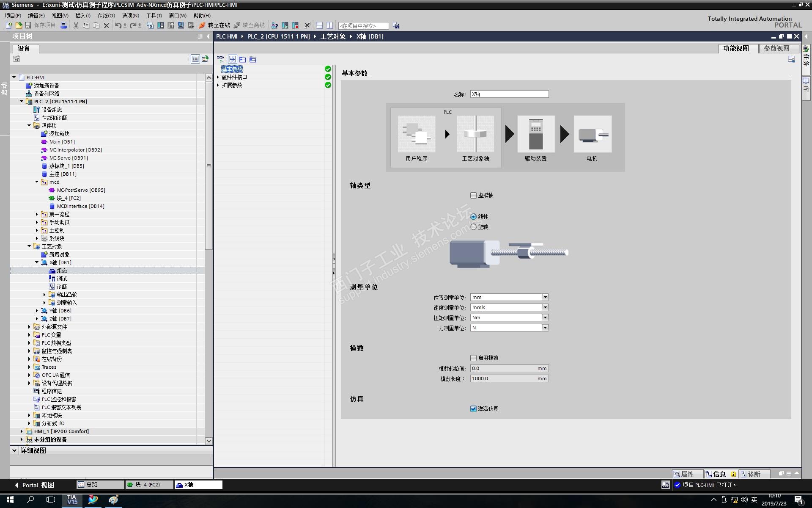Uncheck the 激活仿真 simulation checkbox

click(x=473, y=409)
